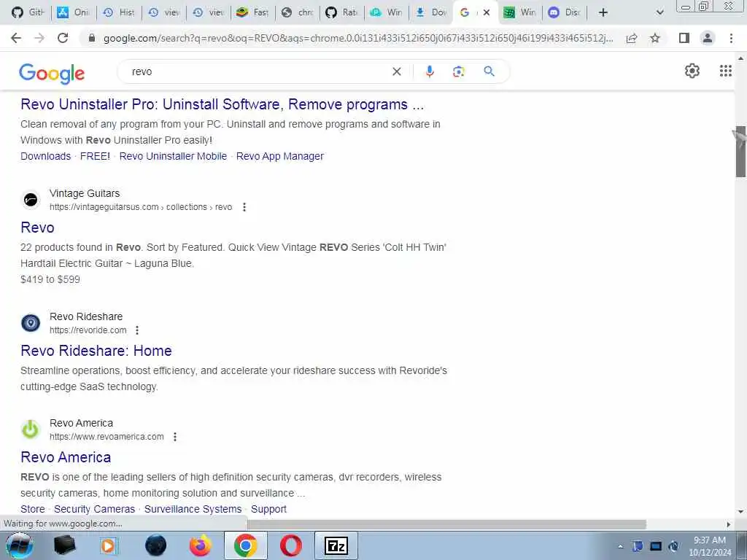Open the Chrome side panel
747x560 pixels.
684,38
